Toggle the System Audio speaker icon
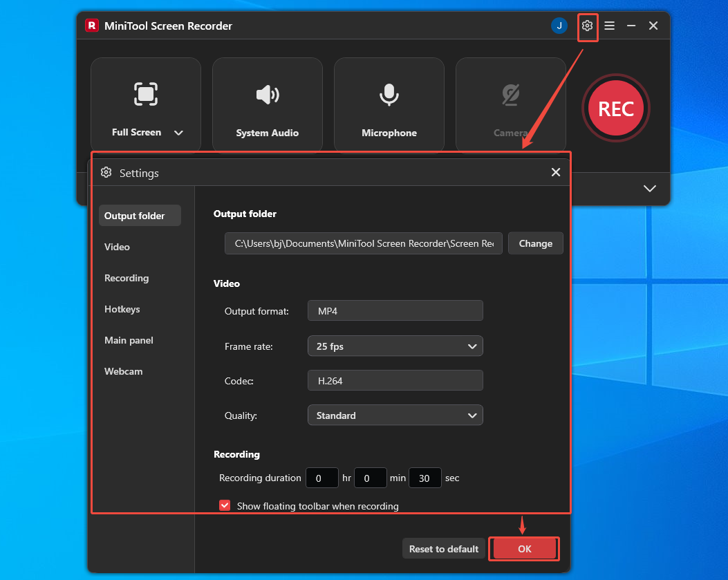Image resolution: width=728 pixels, height=580 pixels. tap(268, 95)
